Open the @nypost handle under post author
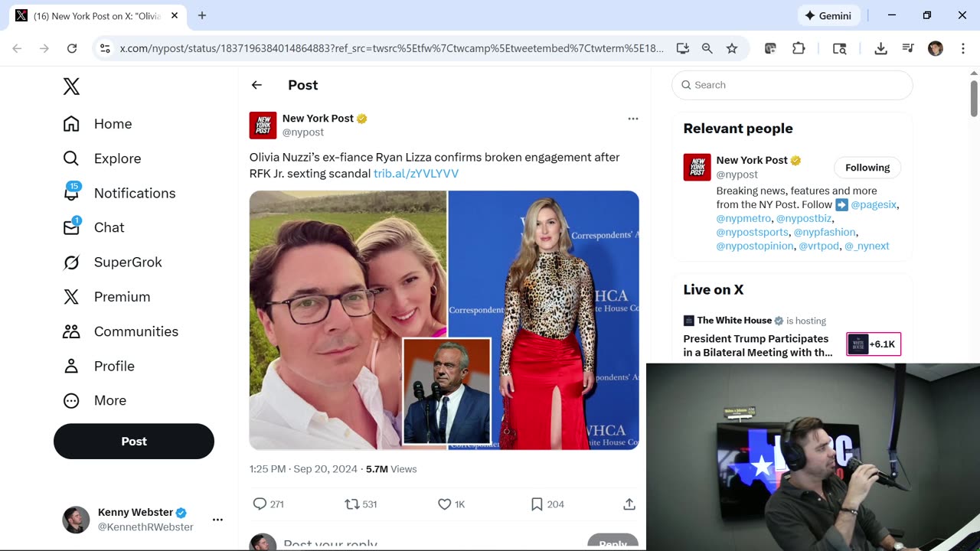Image resolution: width=980 pixels, height=551 pixels. pyautogui.click(x=303, y=132)
